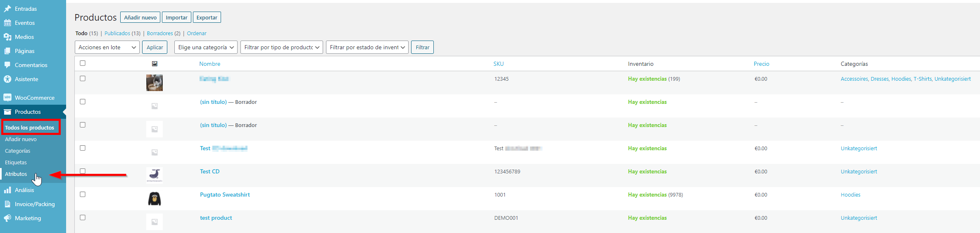The height and width of the screenshot is (233, 980).
Task: Select checkbox for test product row
Action: click(x=83, y=217)
